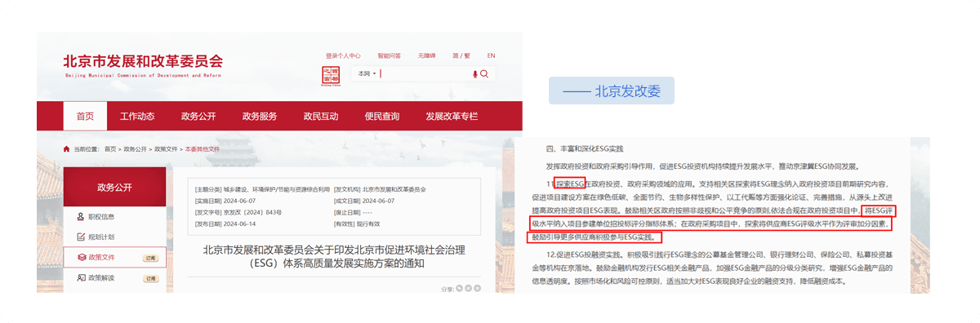
Task: Click the microphone voice search icon
Action: pos(474,74)
